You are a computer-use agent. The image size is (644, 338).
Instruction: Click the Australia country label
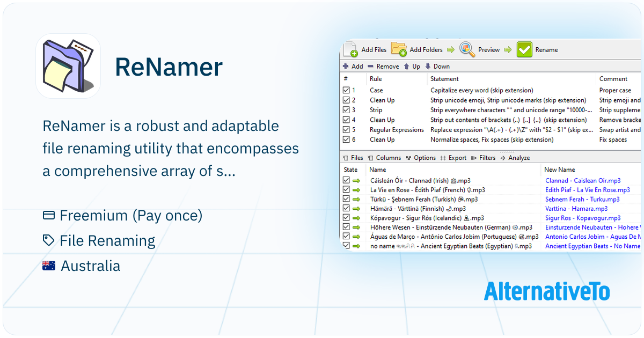click(x=91, y=266)
